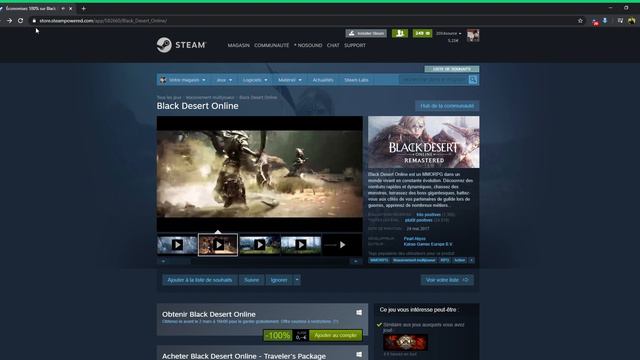640x360 pixels.
Task: Click the RPG tag
Action: (444, 260)
